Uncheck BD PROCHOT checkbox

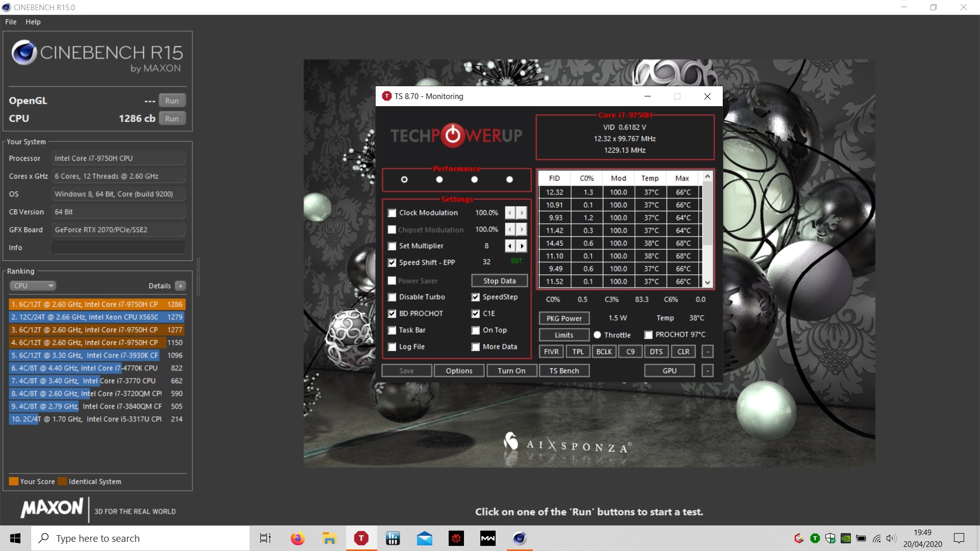click(x=392, y=313)
